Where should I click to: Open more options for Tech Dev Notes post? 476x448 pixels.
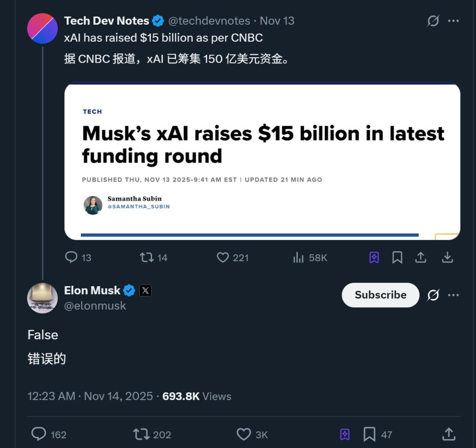pos(454,21)
